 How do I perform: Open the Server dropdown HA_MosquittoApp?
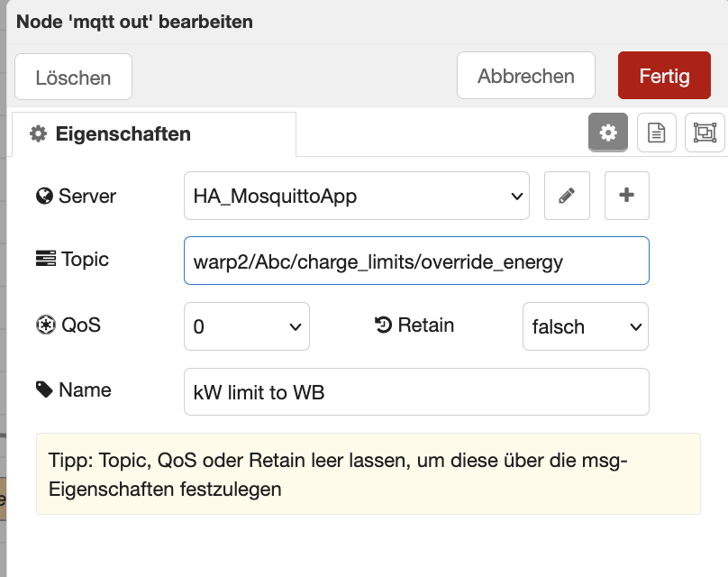pyautogui.click(x=357, y=196)
